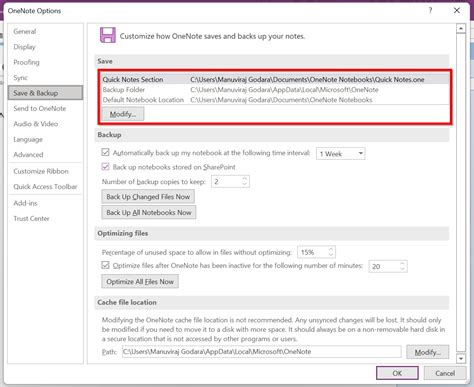
Task: Increase inactivity minutes value
Action: tap(402, 264)
